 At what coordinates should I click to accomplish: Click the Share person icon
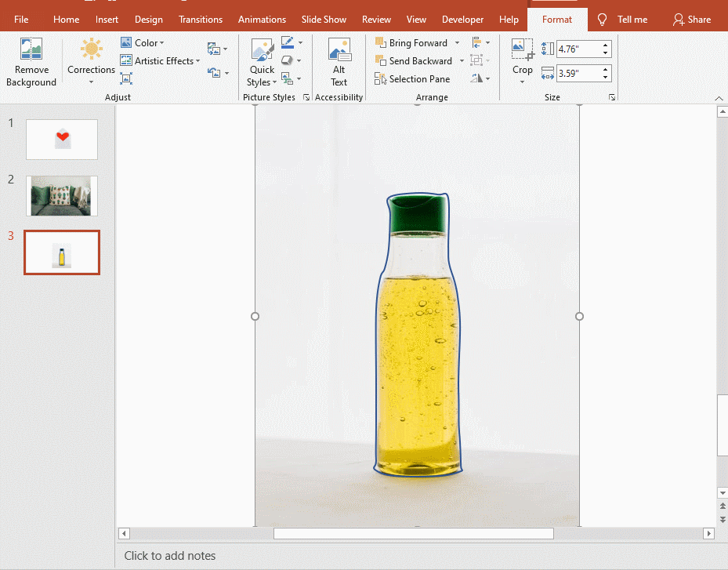click(x=679, y=20)
